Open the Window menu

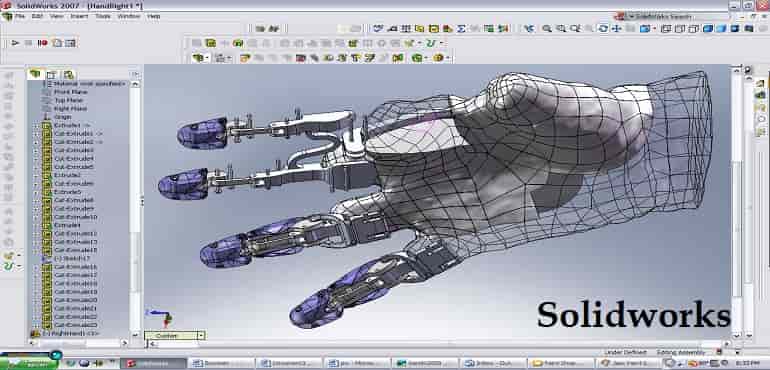coord(128,16)
